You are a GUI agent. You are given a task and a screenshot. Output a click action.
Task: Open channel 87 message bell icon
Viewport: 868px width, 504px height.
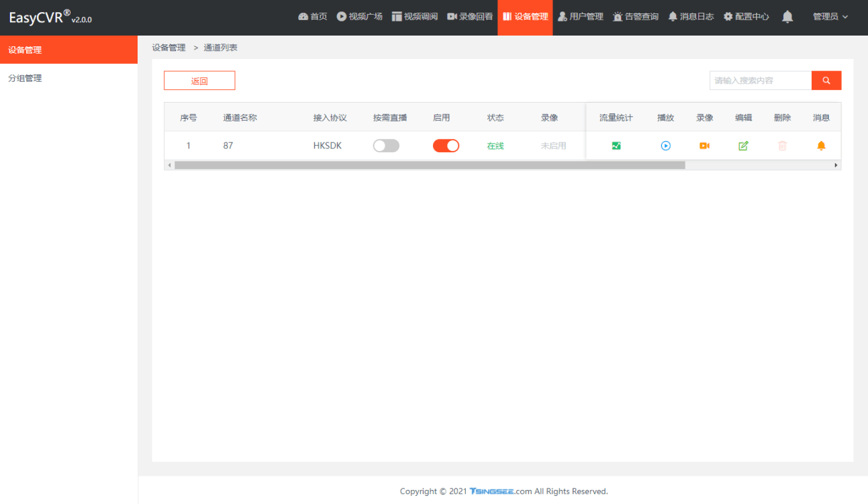821,146
